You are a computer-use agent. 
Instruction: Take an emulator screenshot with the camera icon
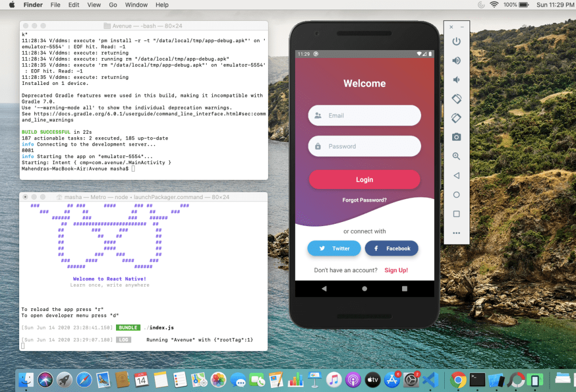(x=456, y=137)
